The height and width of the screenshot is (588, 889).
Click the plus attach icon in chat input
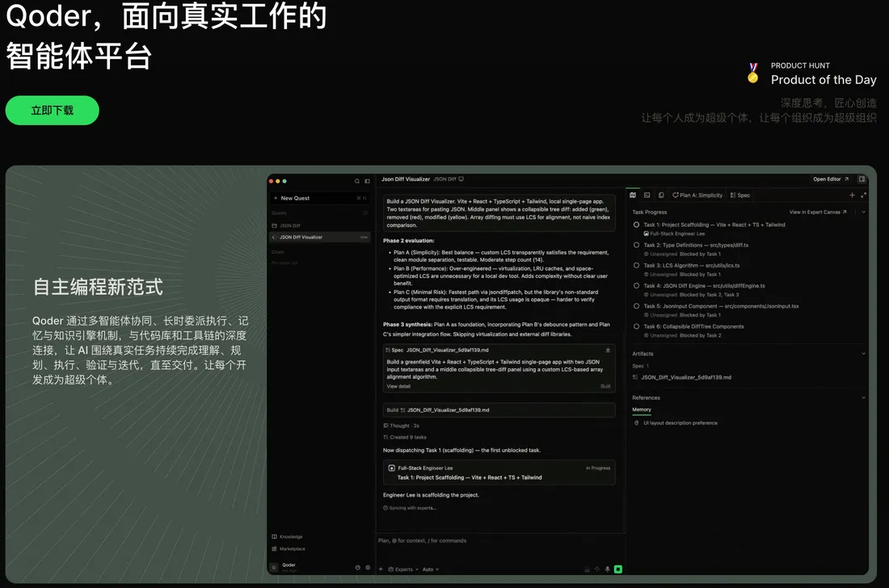(381, 569)
